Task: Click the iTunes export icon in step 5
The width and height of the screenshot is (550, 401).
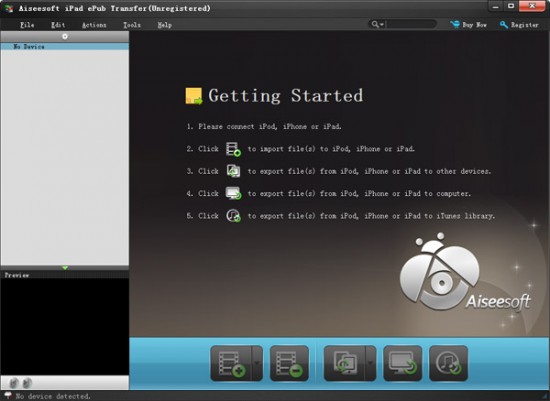Action: click(233, 215)
